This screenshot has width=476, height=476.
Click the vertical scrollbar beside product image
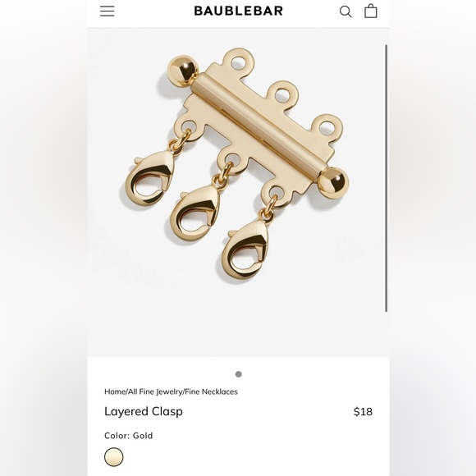pos(387,178)
